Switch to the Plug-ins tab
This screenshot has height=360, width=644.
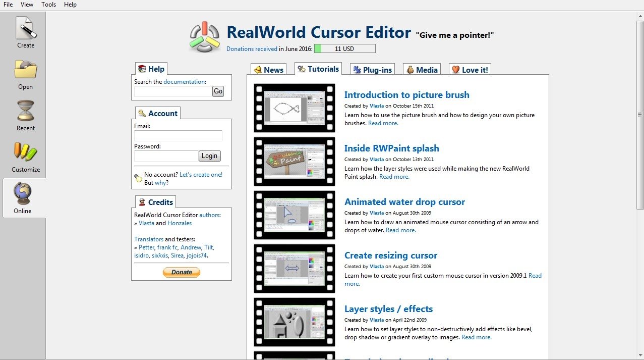(x=372, y=70)
